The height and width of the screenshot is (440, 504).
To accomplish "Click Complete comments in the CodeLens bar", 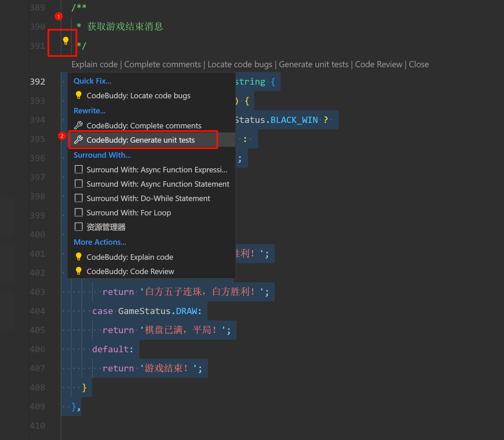I will click(x=162, y=65).
